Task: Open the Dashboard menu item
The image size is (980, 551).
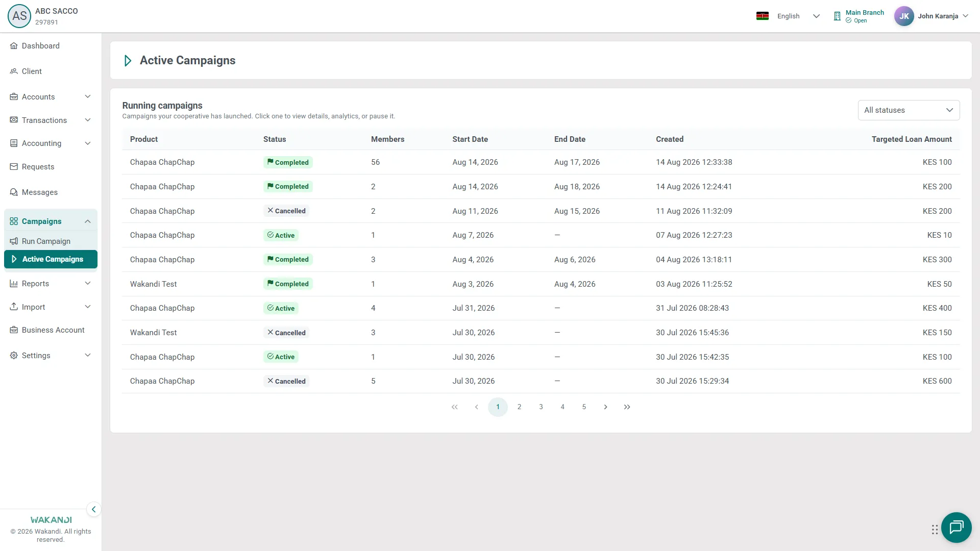Action: [x=51, y=46]
